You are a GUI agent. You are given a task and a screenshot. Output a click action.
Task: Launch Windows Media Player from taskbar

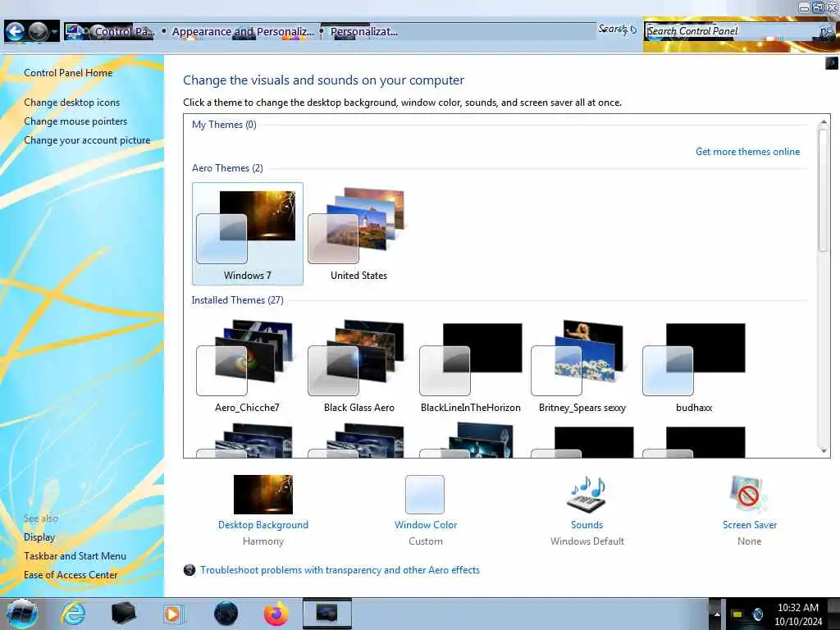(x=173, y=614)
